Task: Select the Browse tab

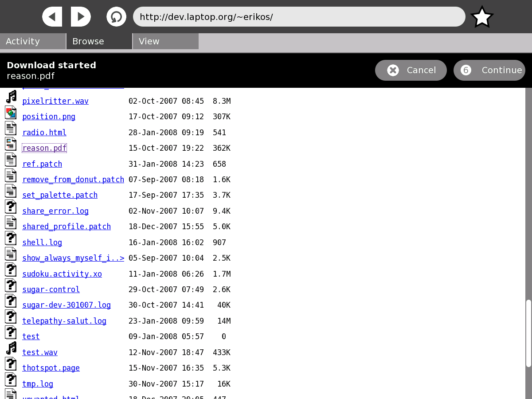Action: (x=99, y=41)
